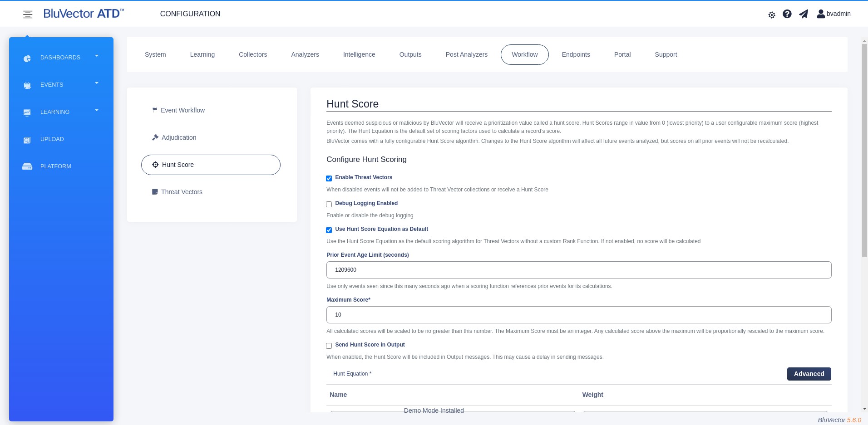Expand the Events dropdown arrow
This screenshot has height=425, width=868.
97,83
